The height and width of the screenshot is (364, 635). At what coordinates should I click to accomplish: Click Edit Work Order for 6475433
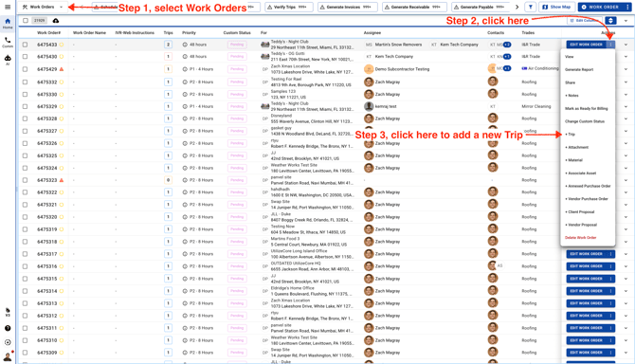[x=586, y=45]
